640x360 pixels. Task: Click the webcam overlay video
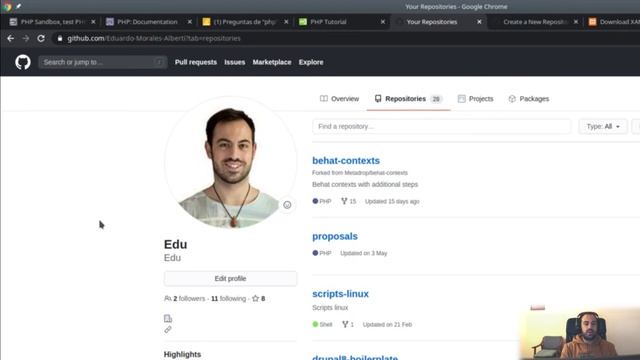pyautogui.click(x=580, y=334)
